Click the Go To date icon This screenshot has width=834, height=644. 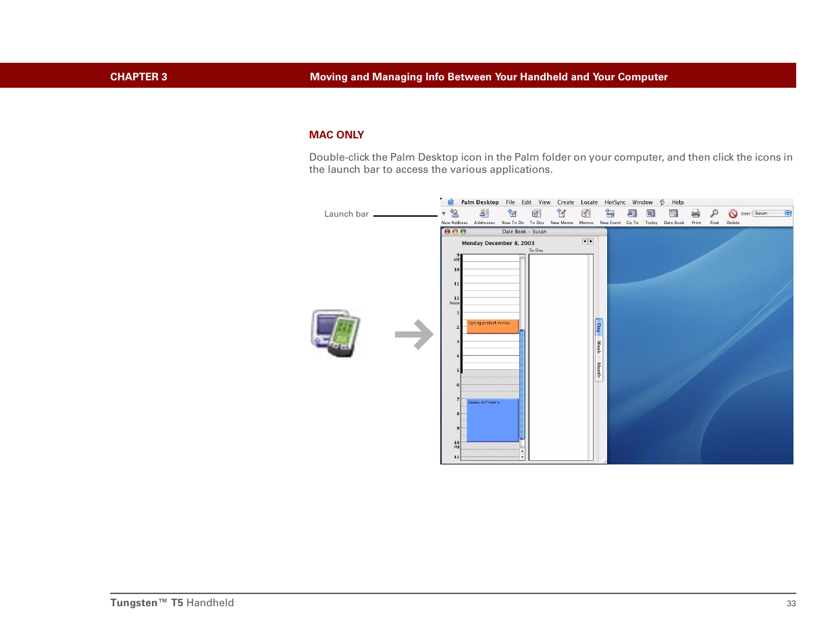pyautogui.click(x=632, y=213)
